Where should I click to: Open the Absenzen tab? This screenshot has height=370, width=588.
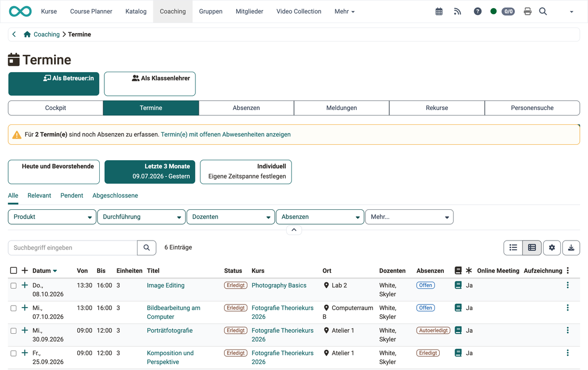(246, 108)
